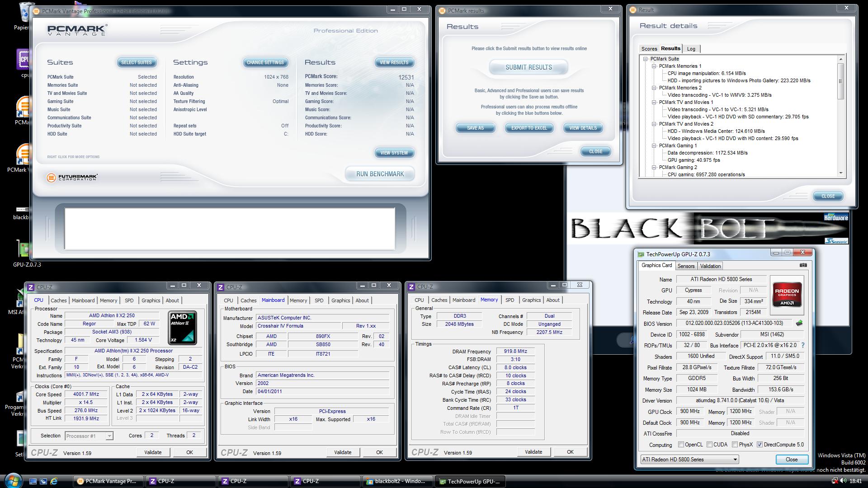Collapse the PCMark Gaming 1 node
The height and width of the screenshot is (488, 868).
654,145
